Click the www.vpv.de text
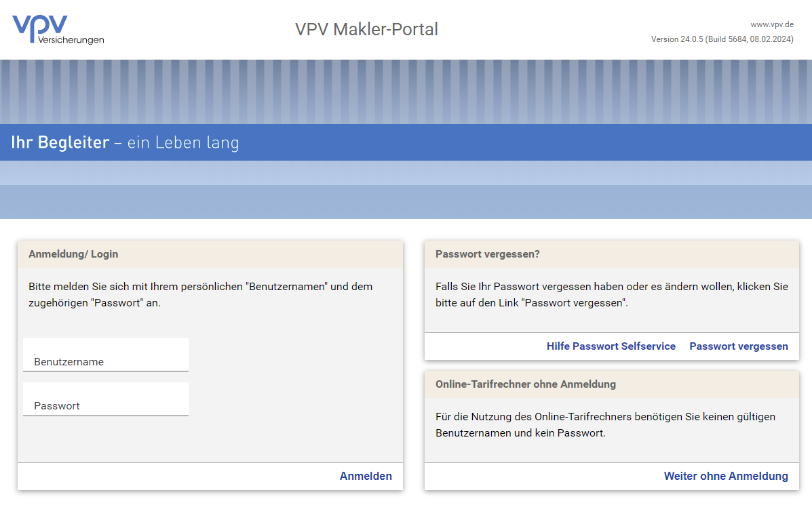This screenshot has width=812, height=505. pyautogui.click(x=772, y=24)
